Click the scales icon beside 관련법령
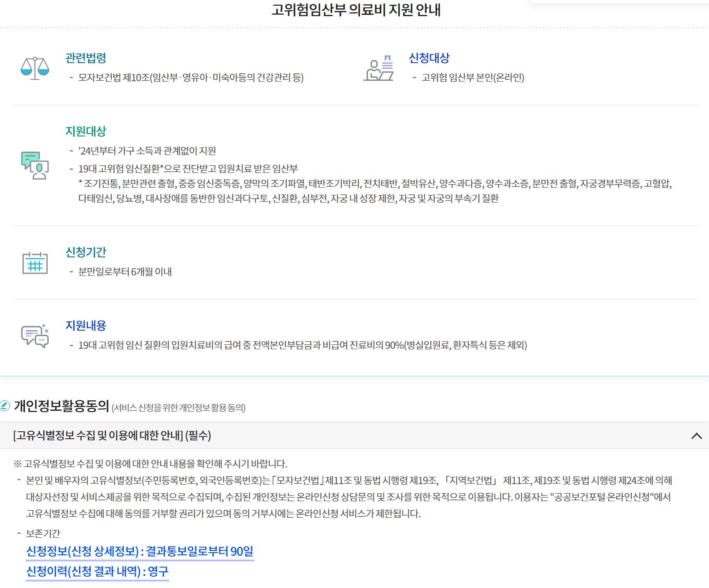This screenshot has height=588, width=709. click(34, 68)
